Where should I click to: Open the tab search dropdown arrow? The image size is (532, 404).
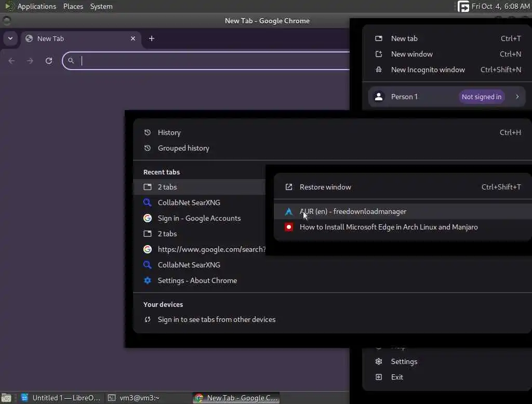[10, 38]
